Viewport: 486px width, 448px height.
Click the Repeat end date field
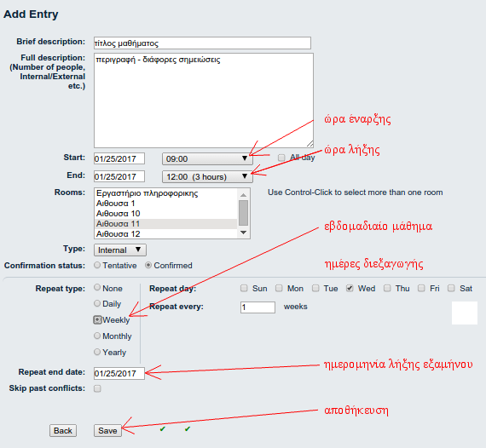pyautogui.click(x=119, y=373)
